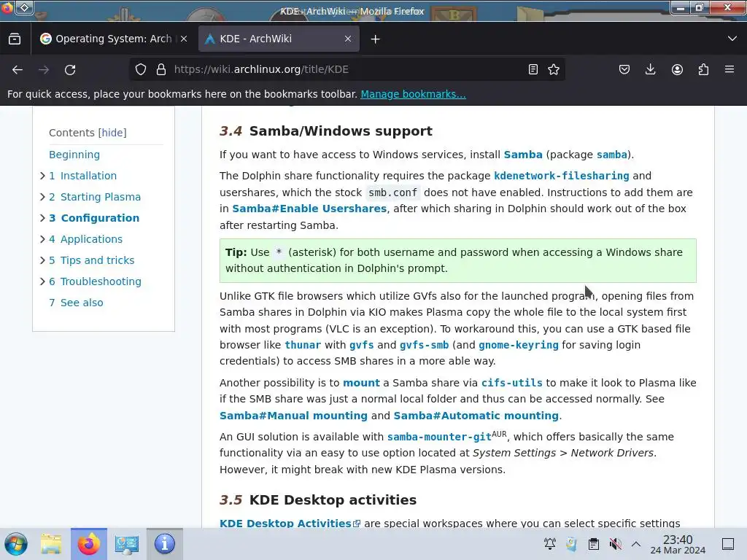Image resolution: width=747 pixels, height=560 pixels.
Task: Open clipboard tray icon
Action: 594,544
